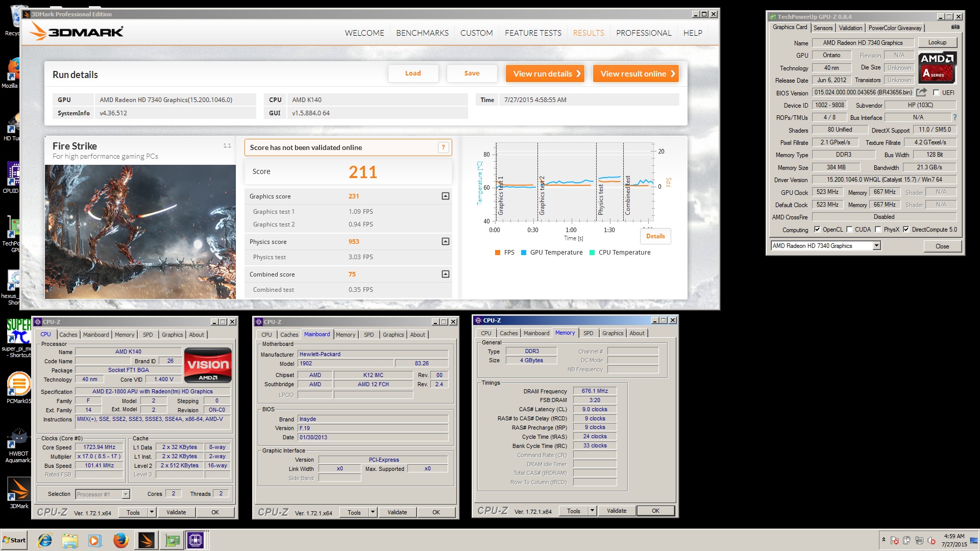Open SPD tab in CPU-Z Memory window
980x551 pixels.
click(x=588, y=333)
